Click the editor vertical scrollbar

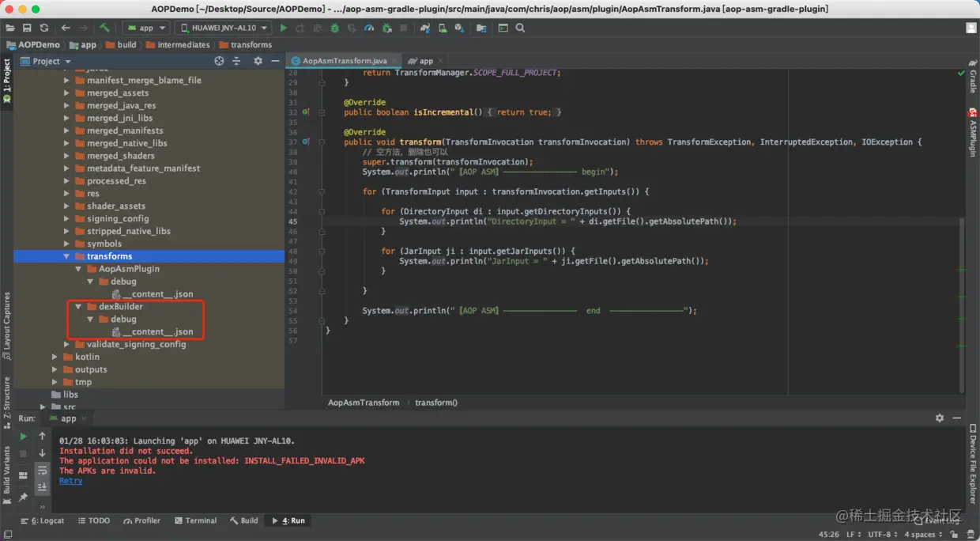[962, 305]
